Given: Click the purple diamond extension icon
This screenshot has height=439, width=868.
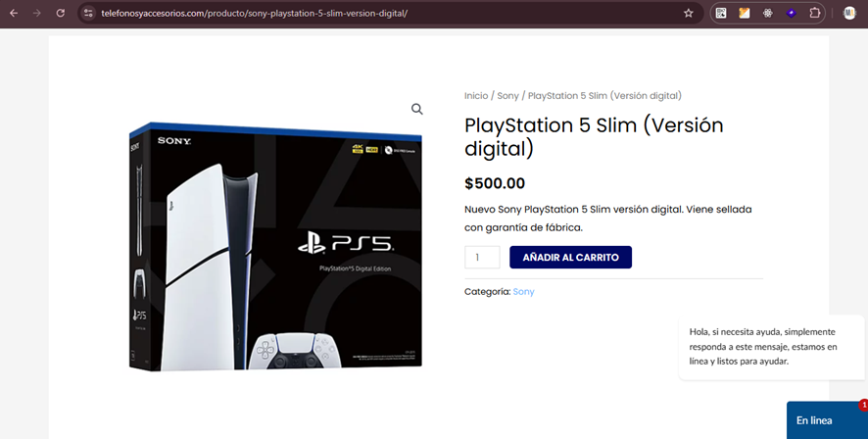Looking at the screenshot, I should [791, 13].
